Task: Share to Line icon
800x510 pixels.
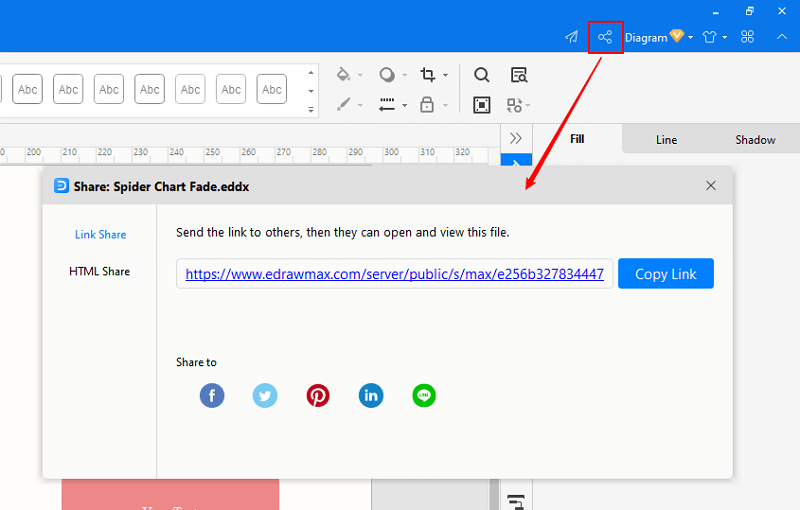Action: coord(424,395)
